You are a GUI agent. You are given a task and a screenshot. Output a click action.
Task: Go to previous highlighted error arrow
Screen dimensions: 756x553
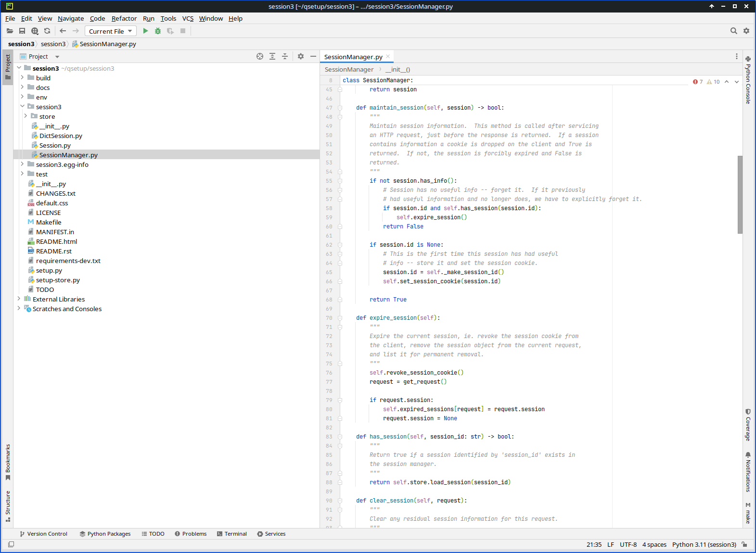[727, 82]
